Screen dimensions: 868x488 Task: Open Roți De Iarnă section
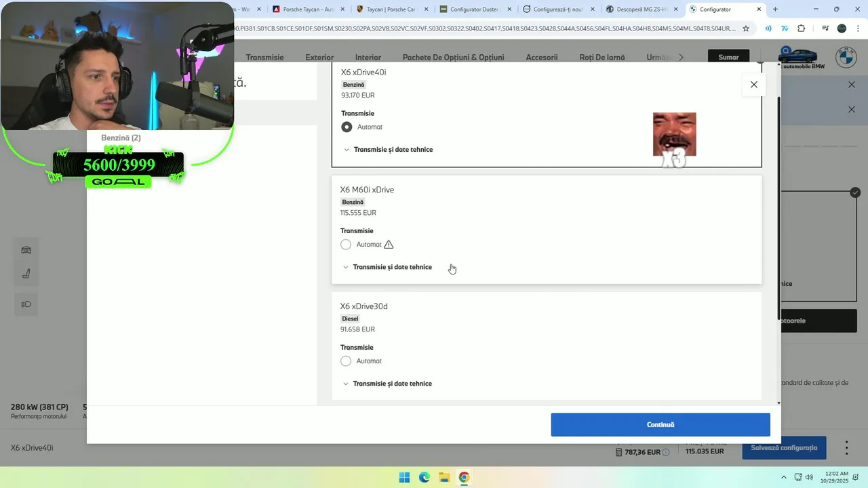601,58
